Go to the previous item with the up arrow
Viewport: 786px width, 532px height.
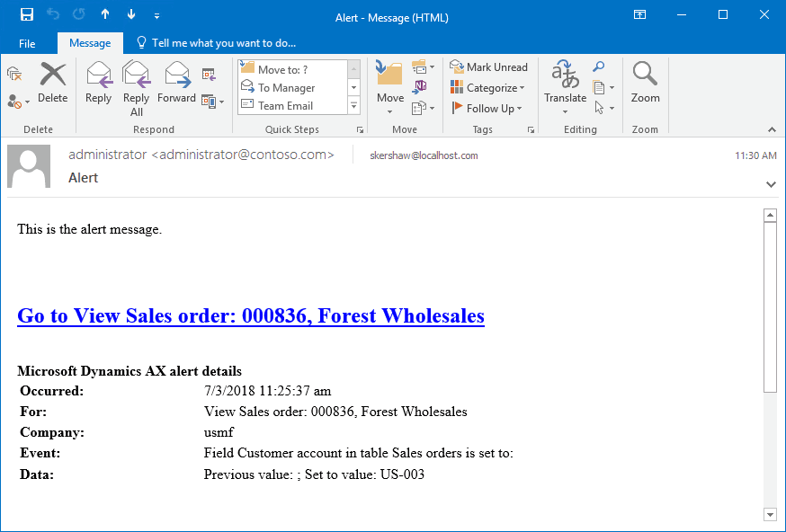(x=104, y=14)
